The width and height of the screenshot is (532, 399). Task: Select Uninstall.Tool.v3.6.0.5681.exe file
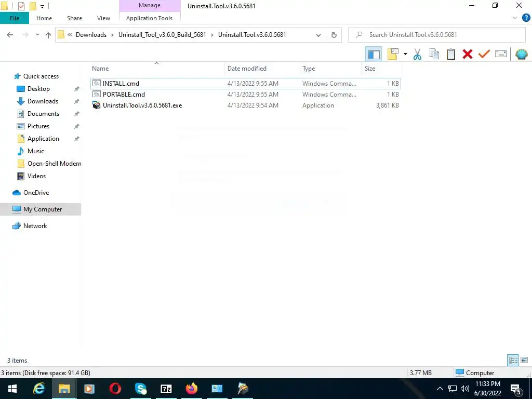click(246, 105)
